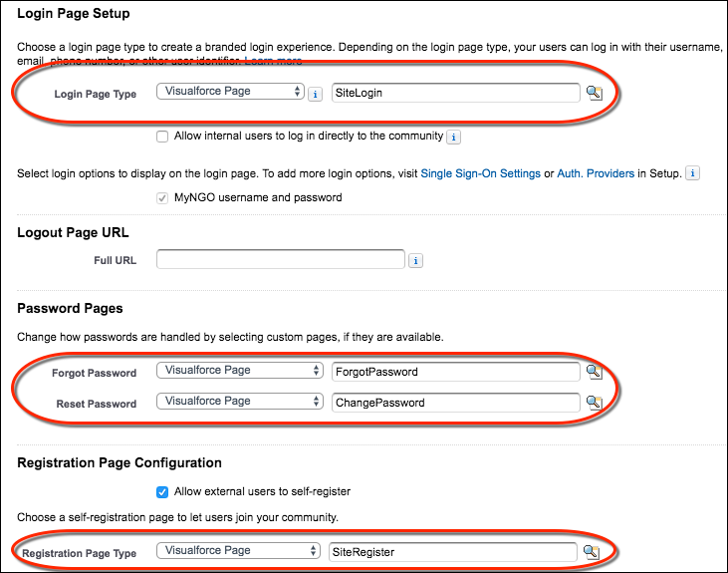This screenshot has width=728, height=573.
Task: Click info icon next to Login Page Type dropdown
Action: [315, 94]
